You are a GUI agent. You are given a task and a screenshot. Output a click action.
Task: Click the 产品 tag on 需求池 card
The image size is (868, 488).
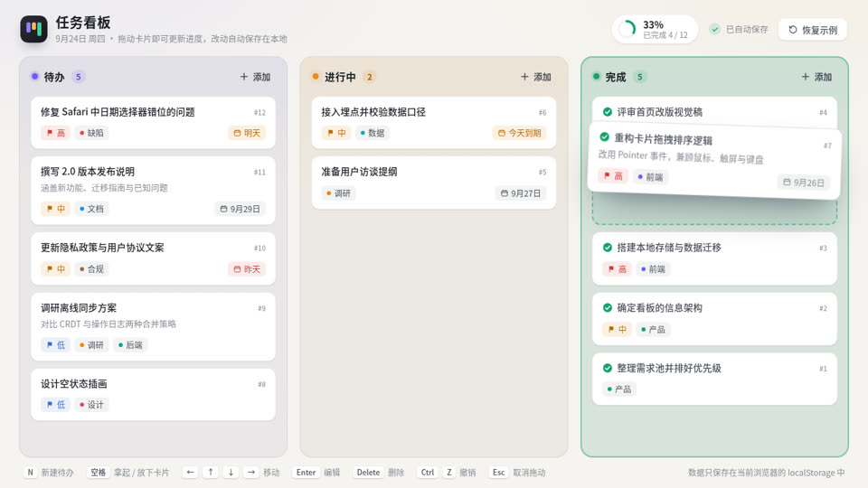coord(618,389)
